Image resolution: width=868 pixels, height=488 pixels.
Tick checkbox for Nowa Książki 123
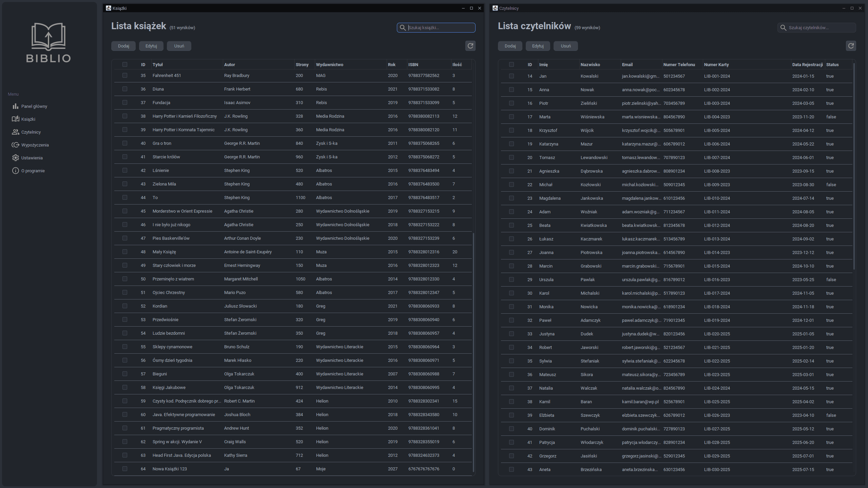click(x=125, y=469)
